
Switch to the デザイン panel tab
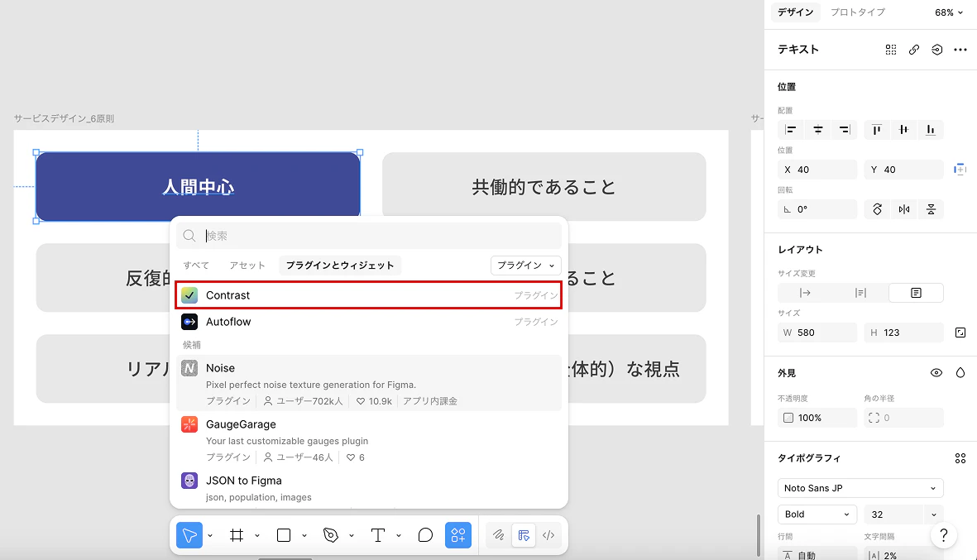796,12
